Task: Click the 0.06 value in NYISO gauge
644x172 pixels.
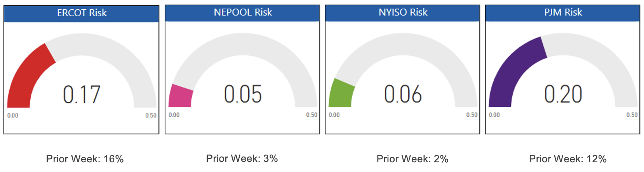Action: (403, 94)
